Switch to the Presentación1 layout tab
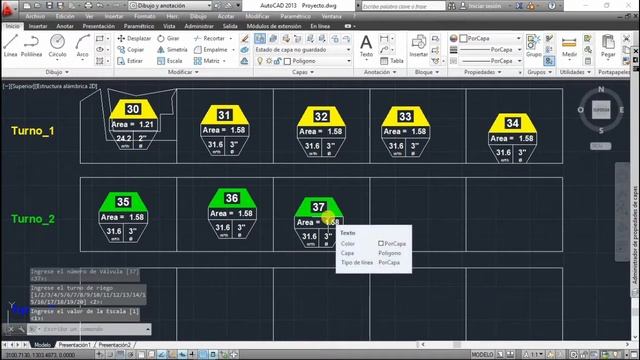Image resolution: width=640 pixels, height=360 pixels. tap(74, 345)
